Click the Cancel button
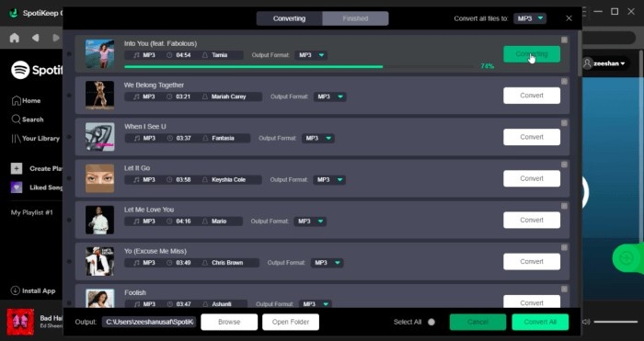644x341 pixels. (477, 322)
